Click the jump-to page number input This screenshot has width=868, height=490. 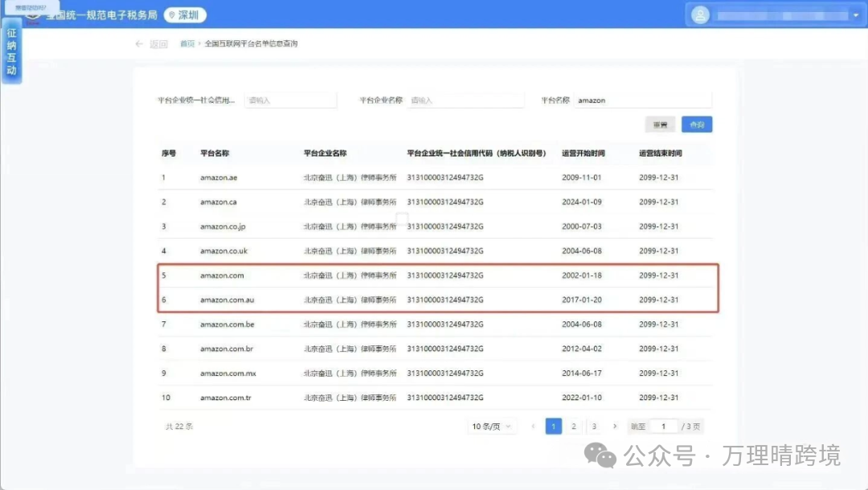pyautogui.click(x=664, y=427)
